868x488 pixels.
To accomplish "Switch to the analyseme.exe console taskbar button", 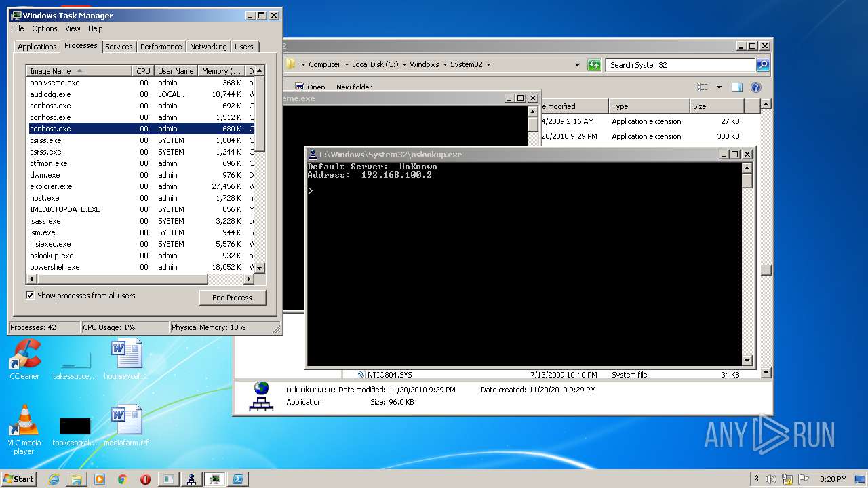I will [x=168, y=479].
